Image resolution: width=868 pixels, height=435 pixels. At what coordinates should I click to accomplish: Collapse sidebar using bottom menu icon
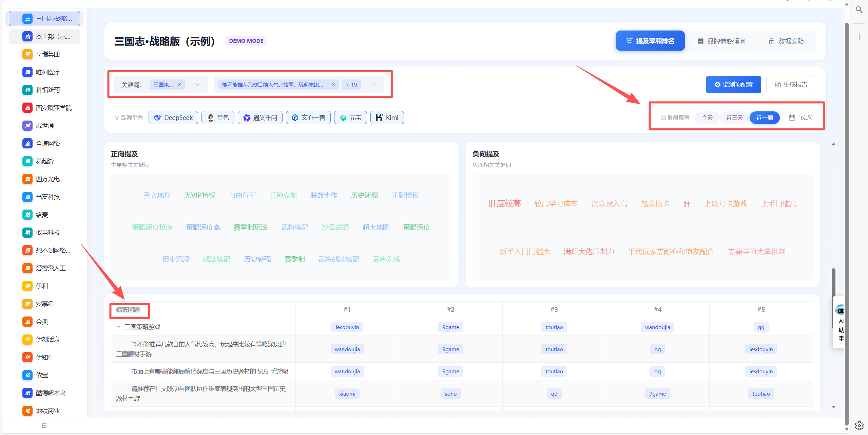(x=44, y=426)
